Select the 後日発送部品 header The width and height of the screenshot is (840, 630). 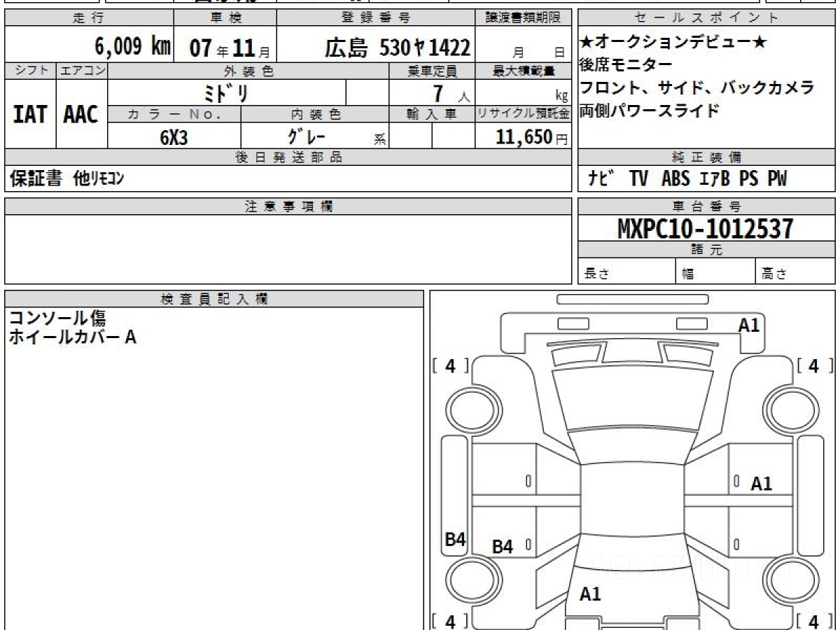tap(288, 157)
